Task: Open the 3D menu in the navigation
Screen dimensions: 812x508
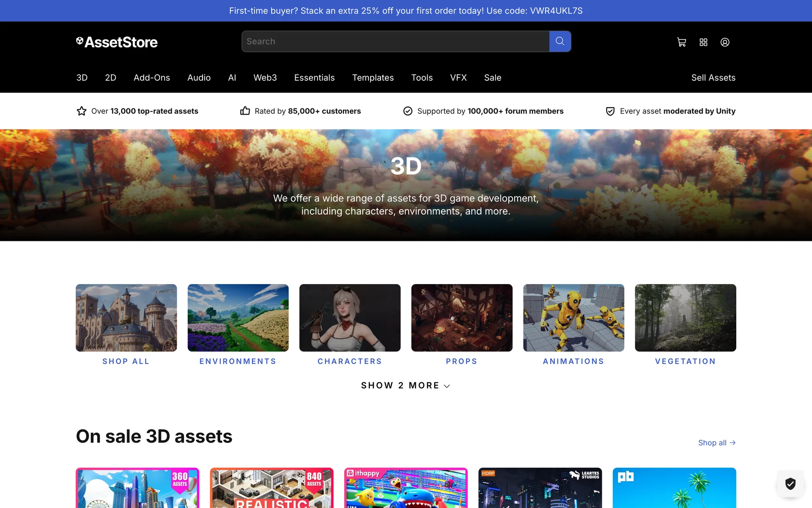Action: tap(82, 78)
